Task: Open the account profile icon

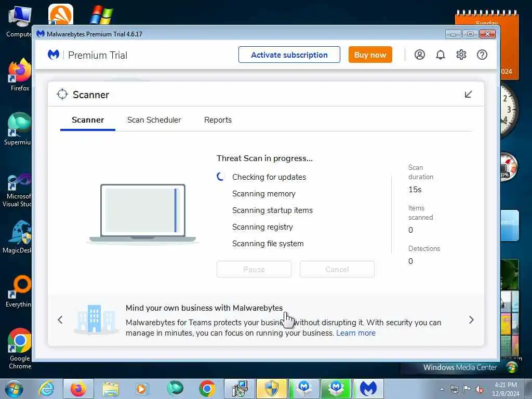Action: (x=419, y=55)
